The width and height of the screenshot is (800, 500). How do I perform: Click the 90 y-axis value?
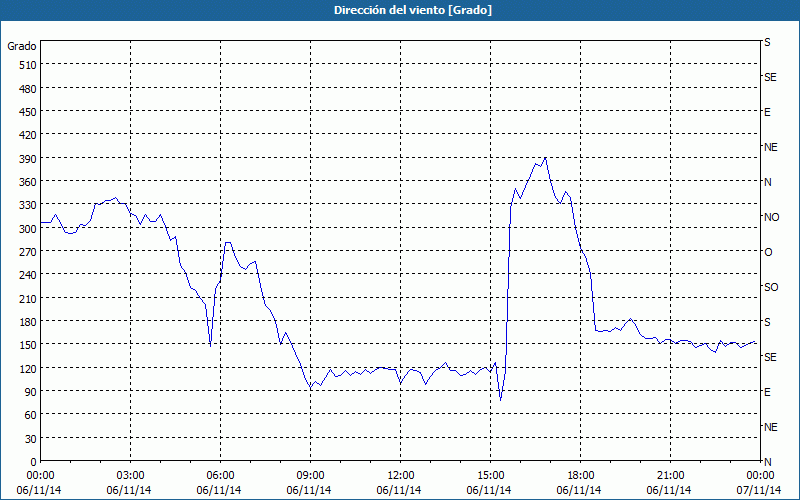point(31,391)
